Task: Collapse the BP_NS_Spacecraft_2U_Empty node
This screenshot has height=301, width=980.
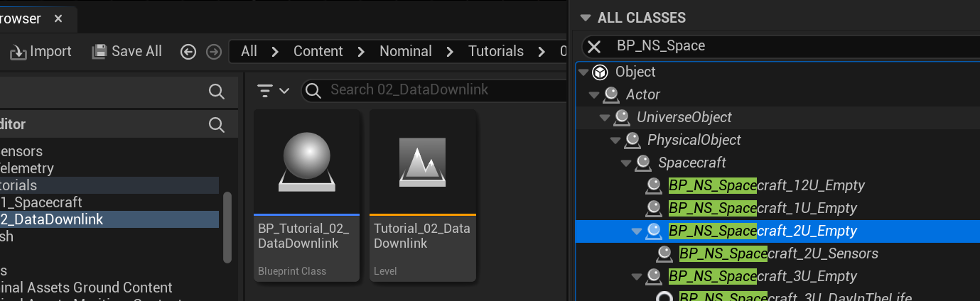Action: [637, 231]
